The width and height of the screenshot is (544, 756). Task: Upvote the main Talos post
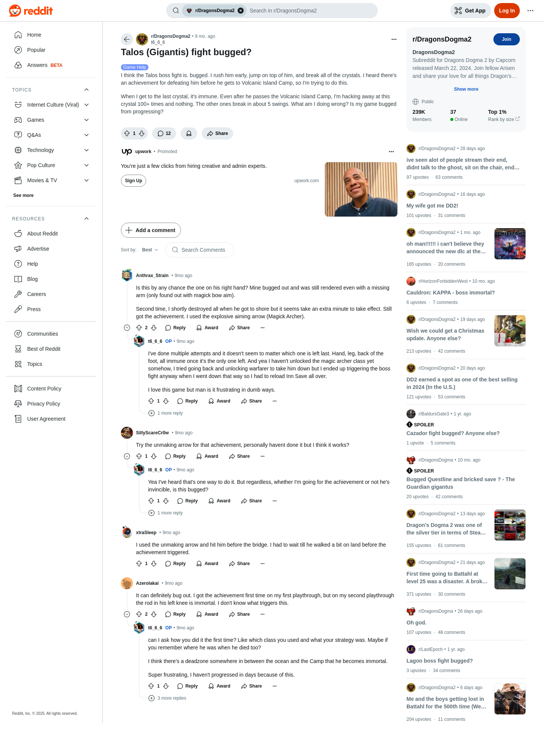tap(127, 133)
